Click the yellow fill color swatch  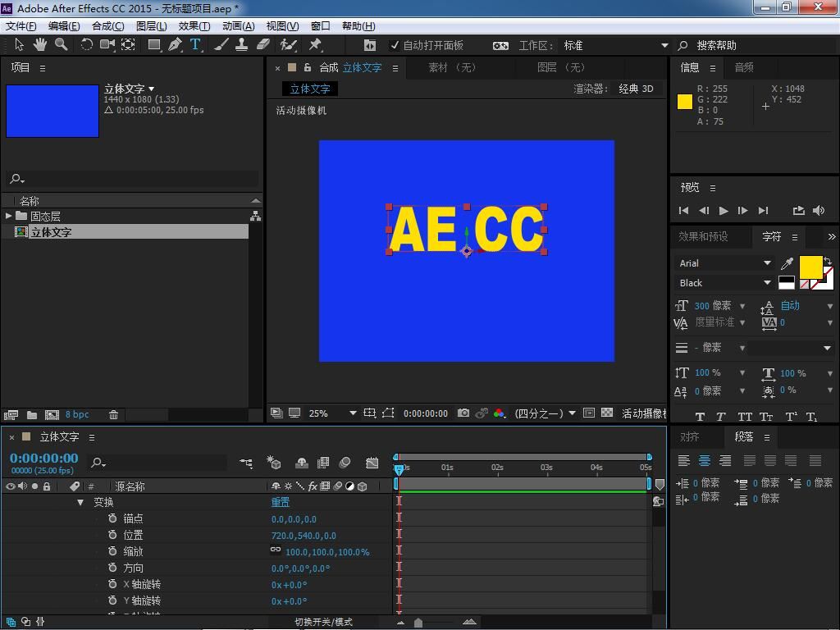pyautogui.click(x=810, y=267)
